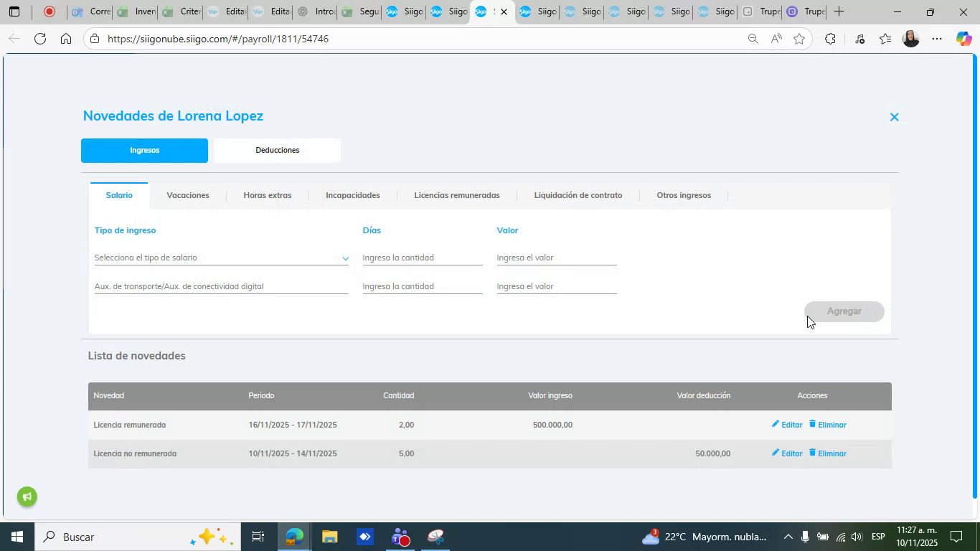
Task: Click the salary Días quantity field
Action: (423, 258)
